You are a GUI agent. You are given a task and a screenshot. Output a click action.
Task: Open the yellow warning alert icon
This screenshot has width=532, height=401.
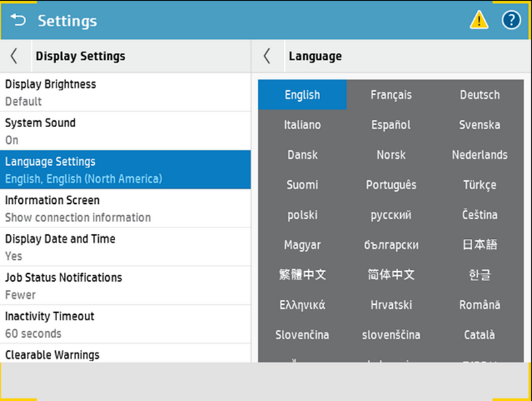pos(479,21)
